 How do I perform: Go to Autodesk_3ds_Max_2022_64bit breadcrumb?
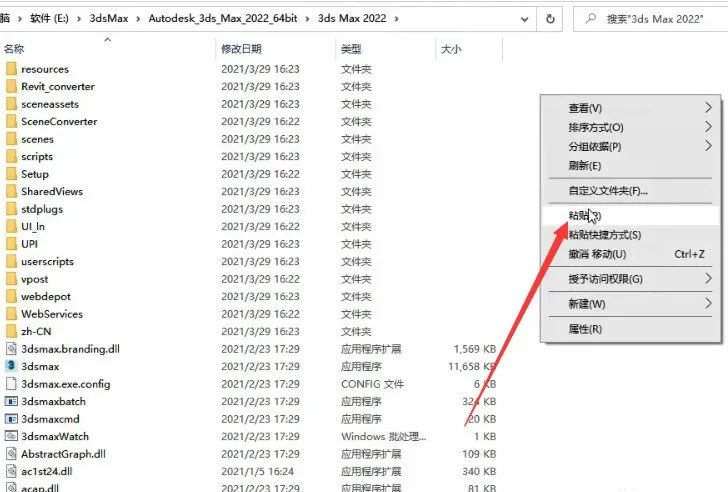(223, 19)
